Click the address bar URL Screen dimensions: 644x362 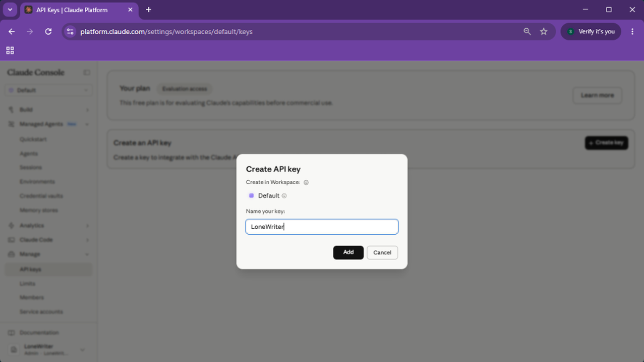166,31
